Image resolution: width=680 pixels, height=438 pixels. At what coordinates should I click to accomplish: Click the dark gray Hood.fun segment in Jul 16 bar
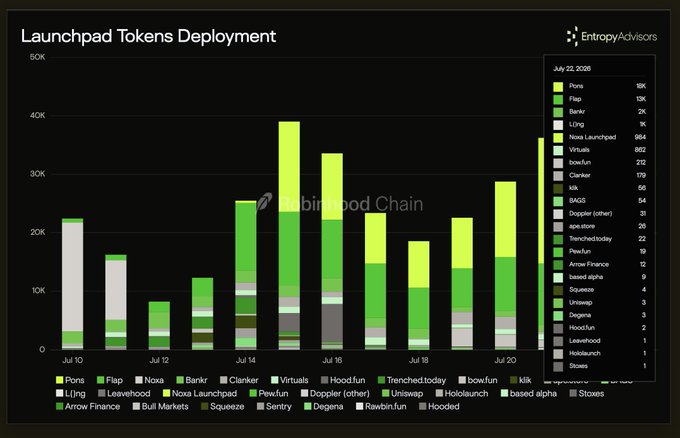click(332, 323)
